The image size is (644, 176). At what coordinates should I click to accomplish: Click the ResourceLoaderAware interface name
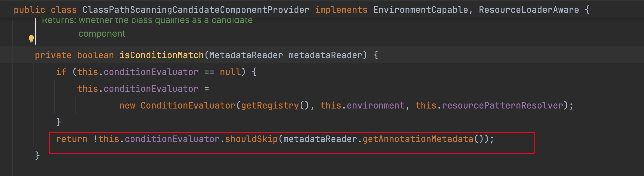coord(529,10)
